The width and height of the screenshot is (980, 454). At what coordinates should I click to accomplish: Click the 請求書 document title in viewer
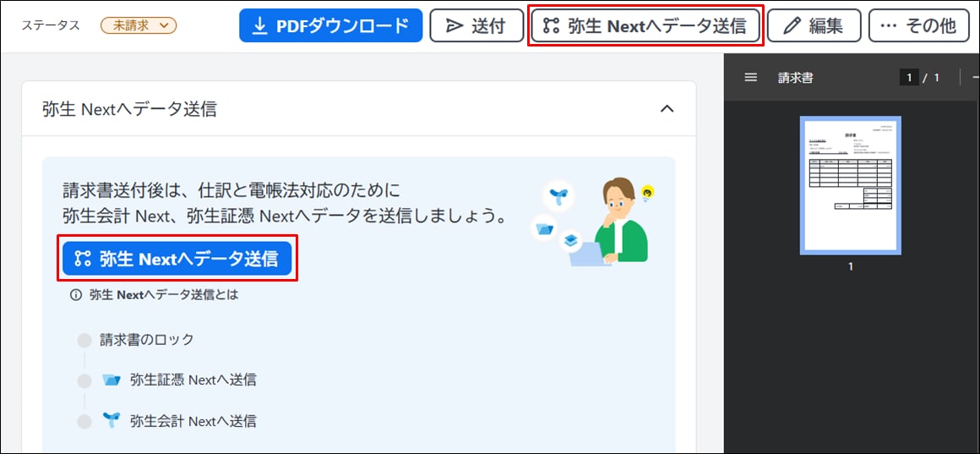795,78
